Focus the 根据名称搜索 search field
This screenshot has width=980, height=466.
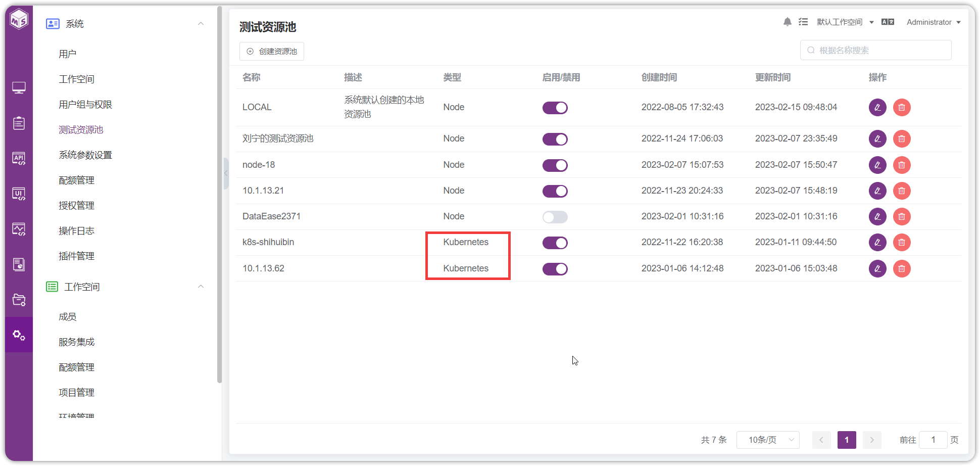[x=876, y=50]
